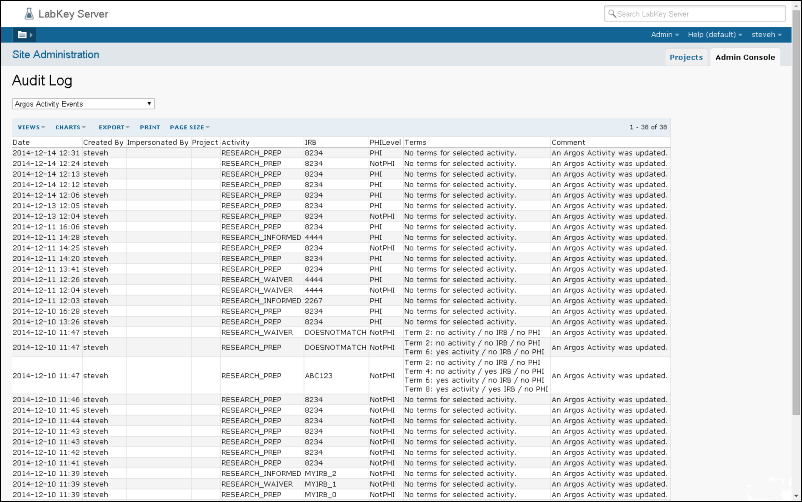Click the '1 - 38 of 38' paging text
Image resolution: width=802 pixels, height=502 pixels.
click(648, 127)
